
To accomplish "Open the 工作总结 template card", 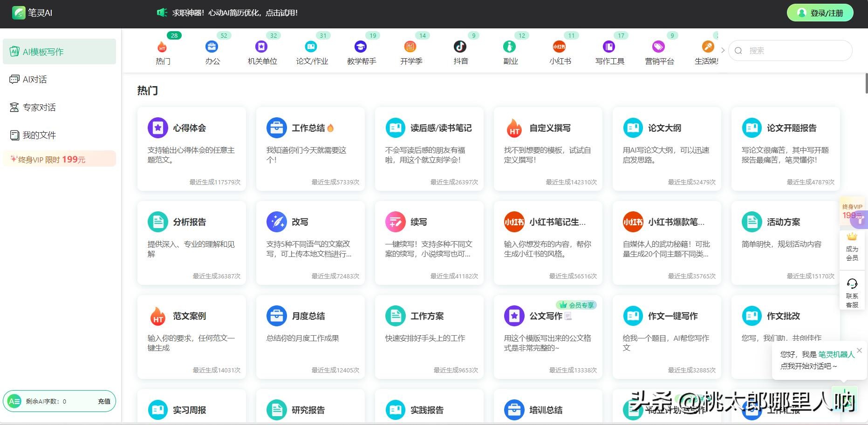I will coord(310,149).
